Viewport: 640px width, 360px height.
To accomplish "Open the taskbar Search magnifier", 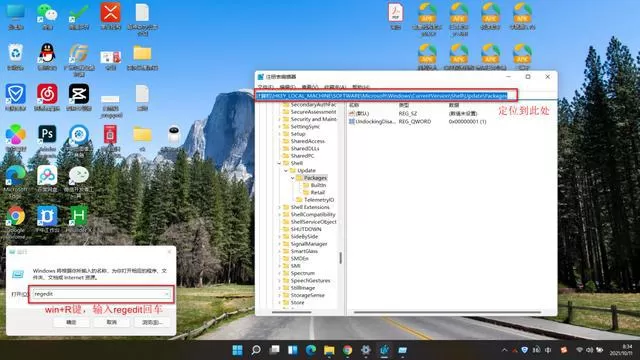I will [256, 350].
